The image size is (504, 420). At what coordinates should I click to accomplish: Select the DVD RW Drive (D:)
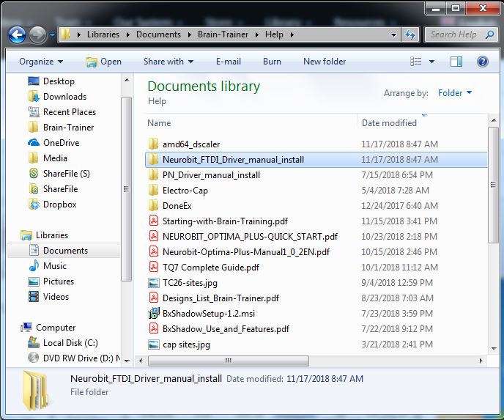(x=74, y=358)
